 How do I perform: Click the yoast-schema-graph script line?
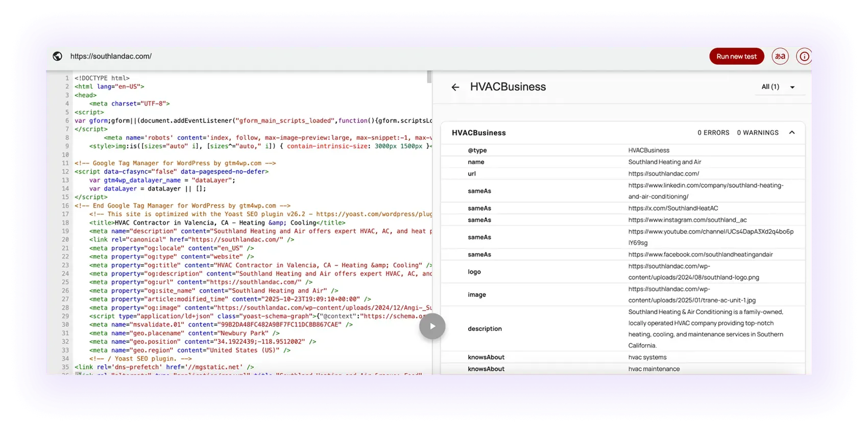click(260, 316)
